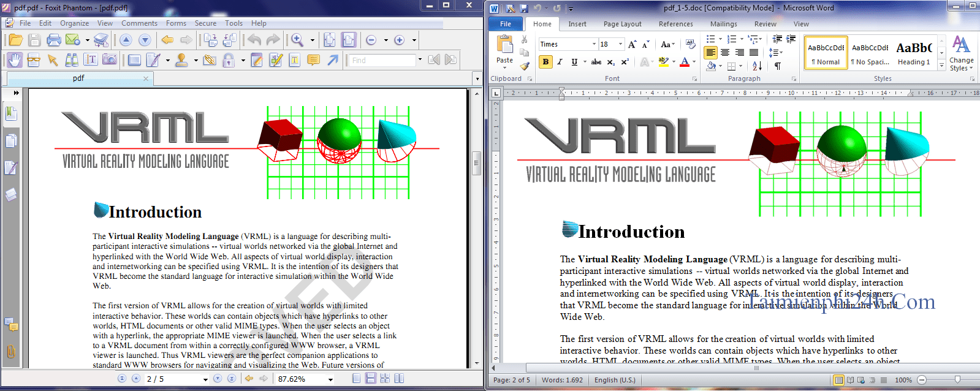980x391 pixels.
Task: Click the Grow Font icon in Word
Action: point(632,44)
